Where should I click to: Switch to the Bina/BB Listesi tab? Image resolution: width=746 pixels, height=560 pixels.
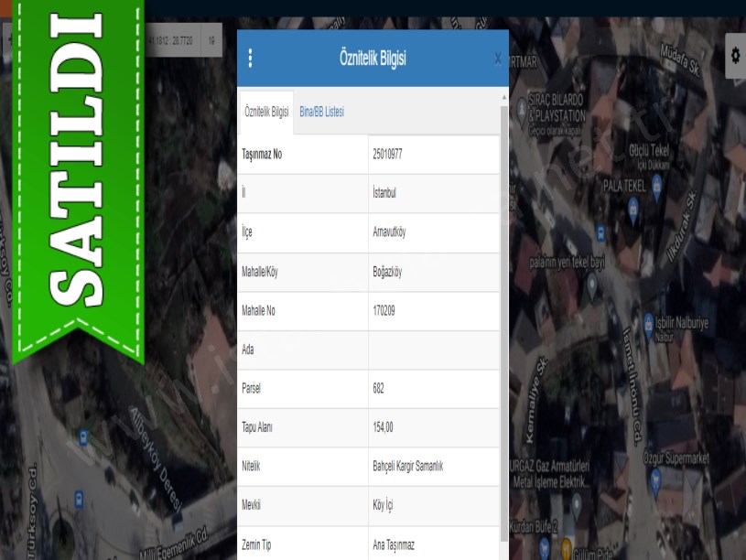tap(321, 112)
